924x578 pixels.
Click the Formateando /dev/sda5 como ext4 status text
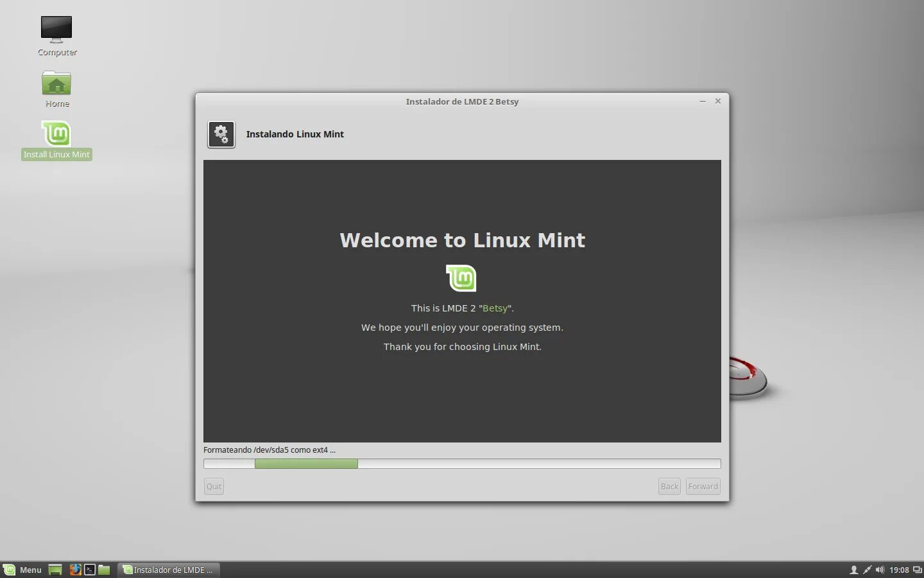[269, 450]
